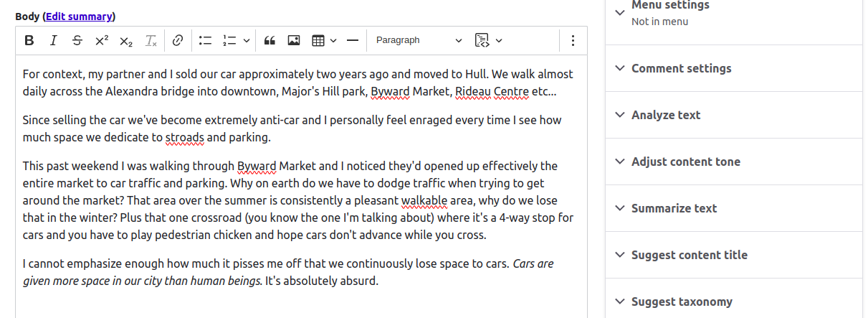868x318 pixels.
Task: Insert horizontal line
Action: pyautogui.click(x=352, y=41)
